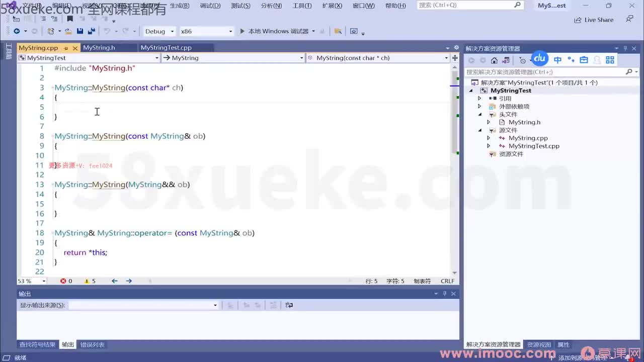Click the New Project toolbar icon

click(51, 31)
